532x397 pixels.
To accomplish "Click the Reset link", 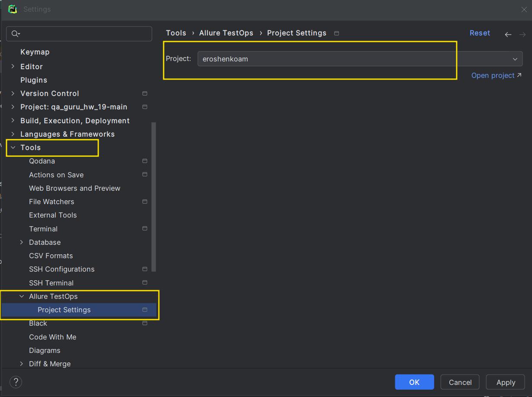I will [480, 33].
